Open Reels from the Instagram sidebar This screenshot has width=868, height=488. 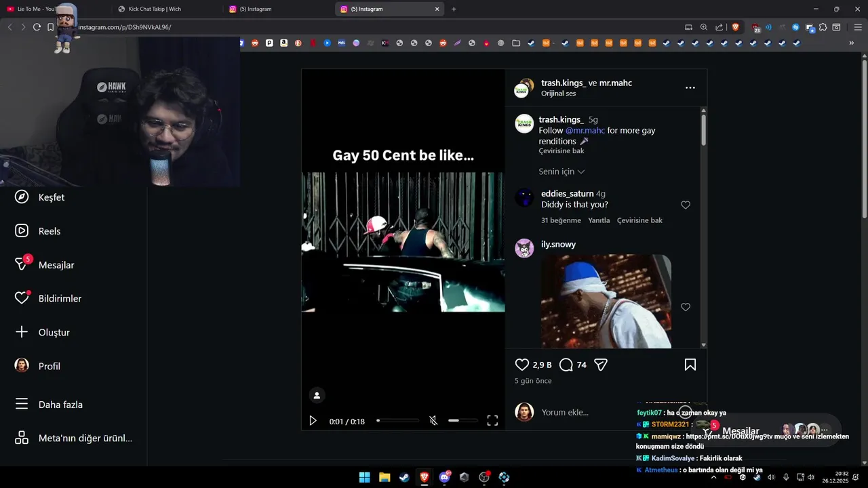click(37, 231)
